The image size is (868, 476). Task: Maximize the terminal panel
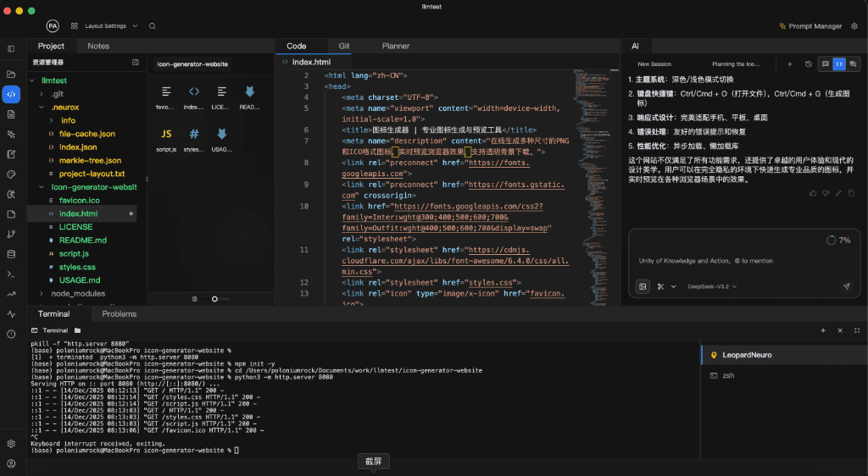tap(857, 330)
